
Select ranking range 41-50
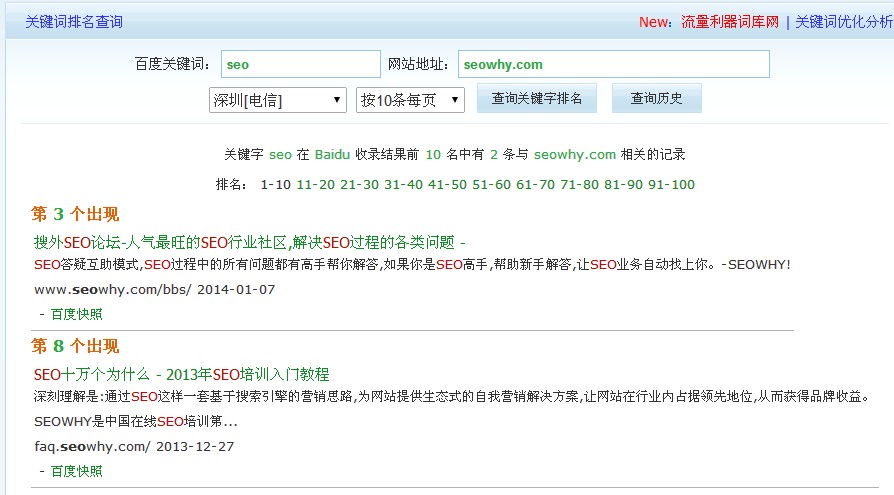(x=447, y=185)
